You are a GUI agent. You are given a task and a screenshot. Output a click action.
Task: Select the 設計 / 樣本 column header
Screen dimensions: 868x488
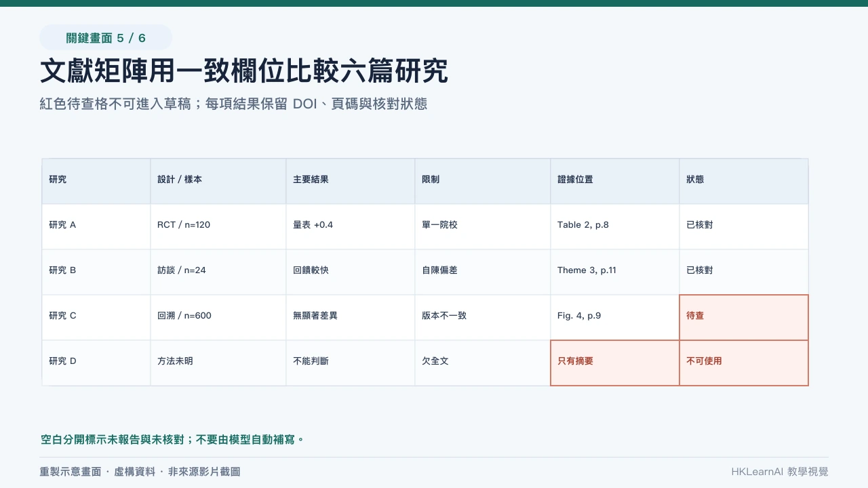pyautogui.click(x=218, y=182)
